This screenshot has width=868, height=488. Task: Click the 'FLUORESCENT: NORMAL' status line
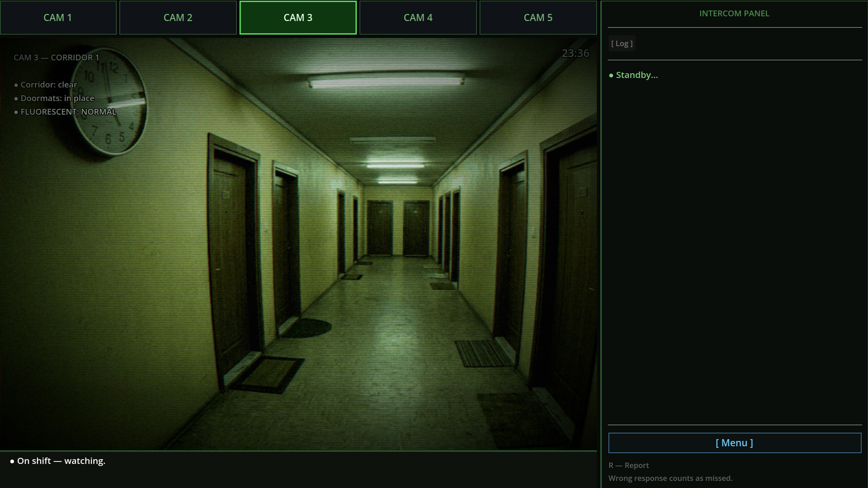(65, 112)
